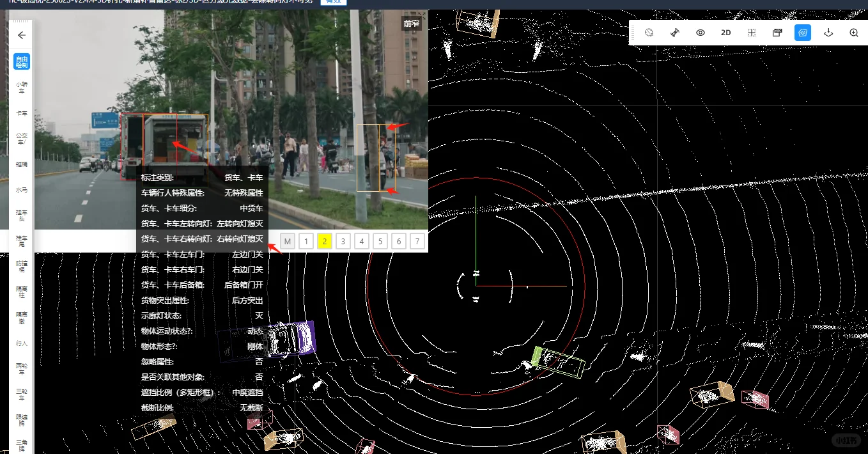Click the 车辆行人特殊属性 row

[x=202, y=192]
